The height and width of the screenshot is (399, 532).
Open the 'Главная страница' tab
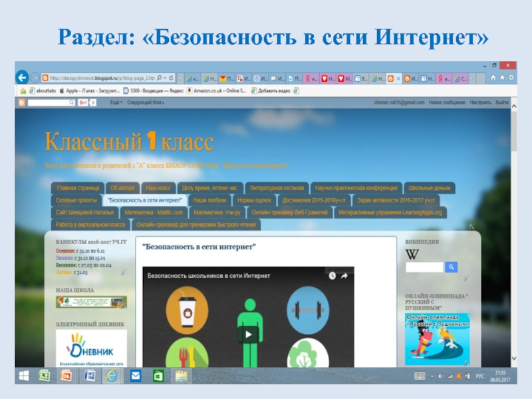78,188
